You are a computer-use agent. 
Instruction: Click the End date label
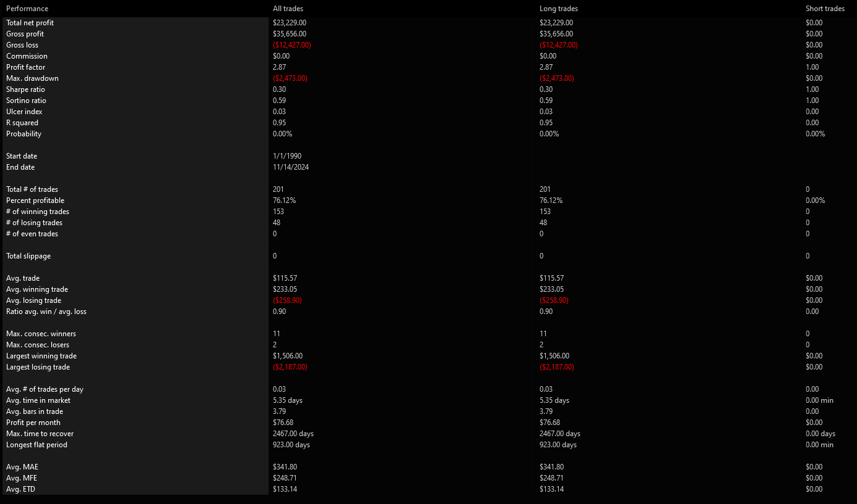(20, 167)
